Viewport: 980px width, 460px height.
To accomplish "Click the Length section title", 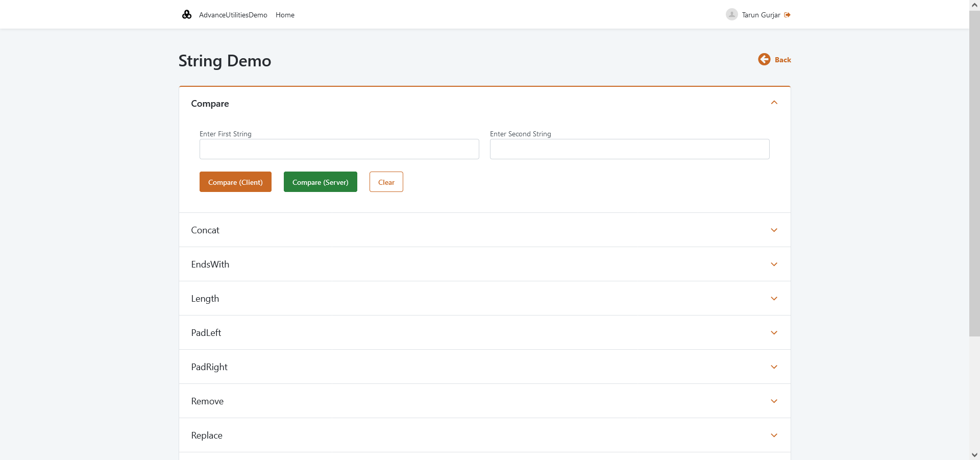I will (x=205, y=299).
